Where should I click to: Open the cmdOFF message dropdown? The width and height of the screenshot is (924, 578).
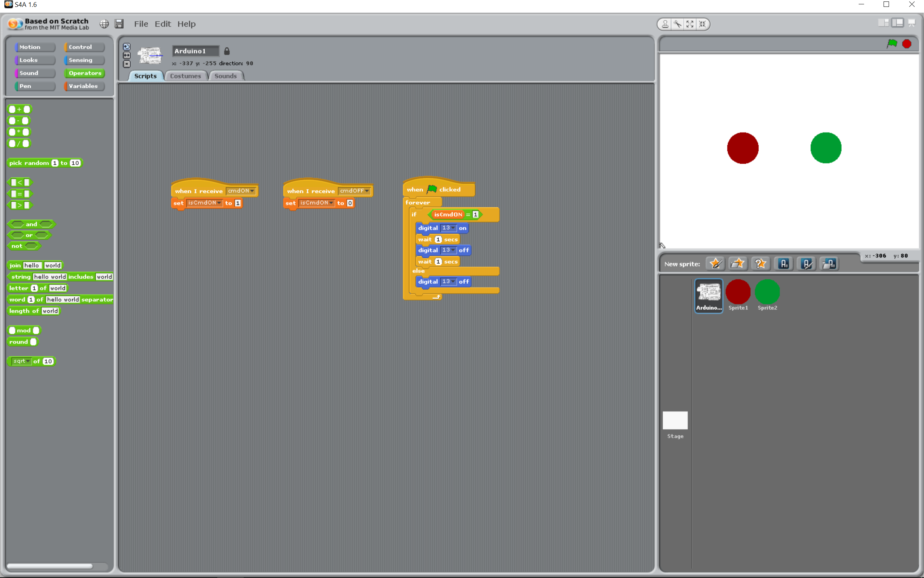(x=354, y=191)
